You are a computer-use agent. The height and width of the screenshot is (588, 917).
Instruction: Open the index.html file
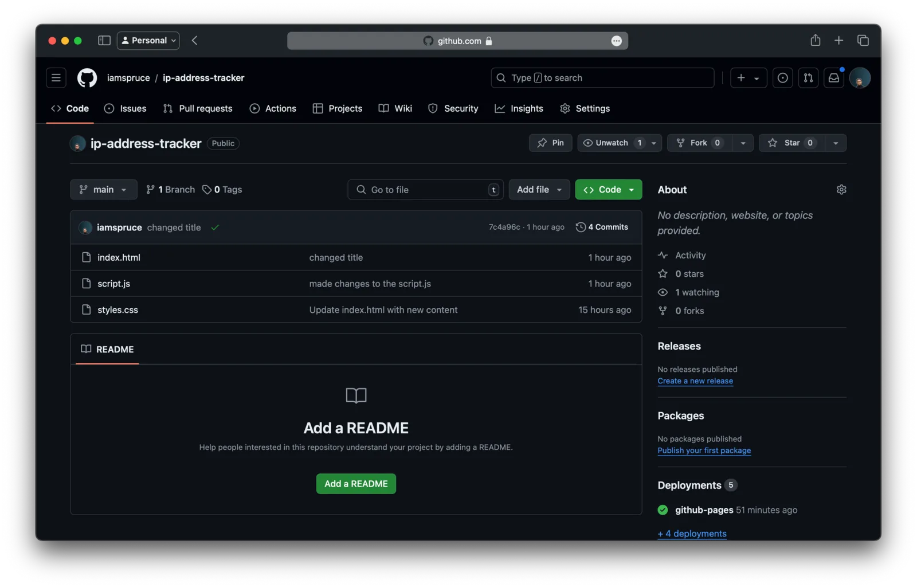click(119, 258)
